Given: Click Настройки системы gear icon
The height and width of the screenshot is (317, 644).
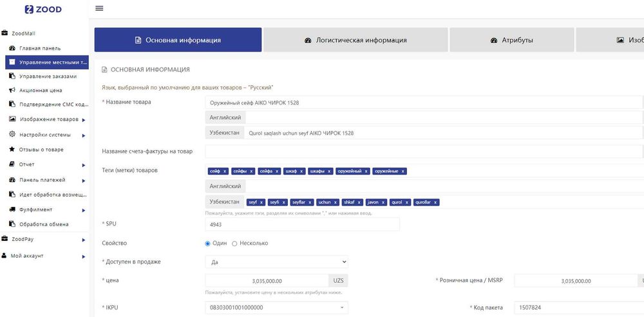Looking at the screenshot, I should tap(12, 135).
